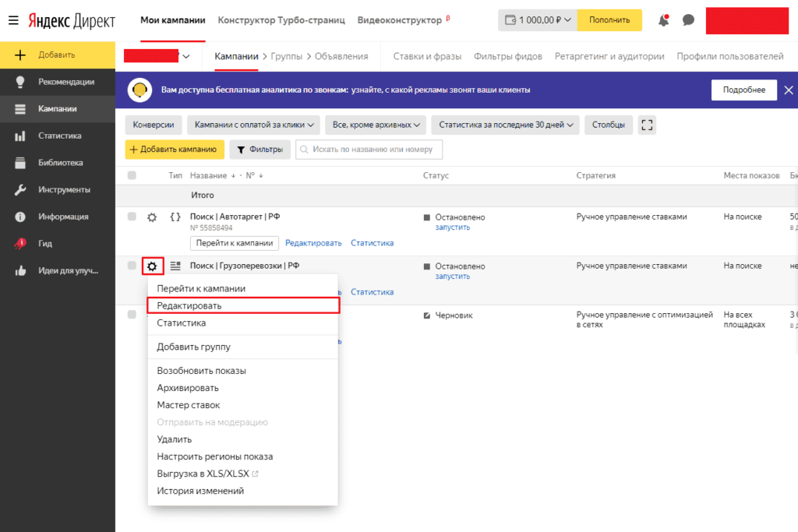The height and width of the screenshot is (532, 798).
Task: Click the curly braces type icon of Автотаргет
Action: point(175,217)
